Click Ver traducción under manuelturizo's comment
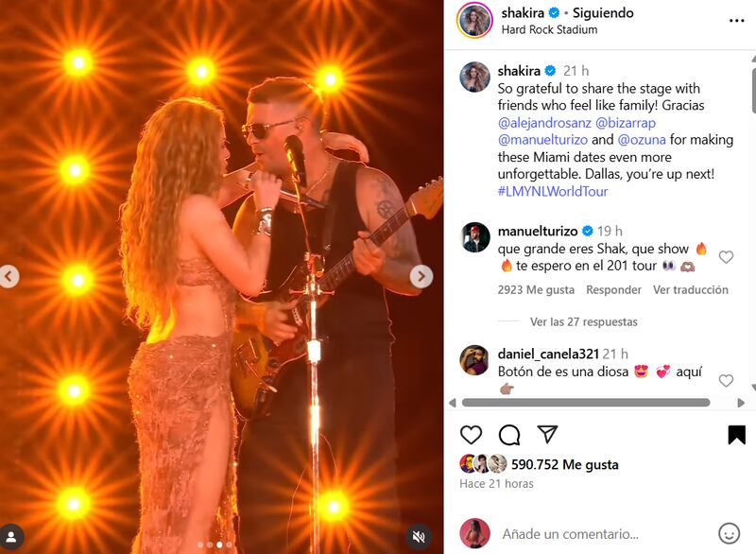The width and height of the screenshot is (756, 554). 691,290
